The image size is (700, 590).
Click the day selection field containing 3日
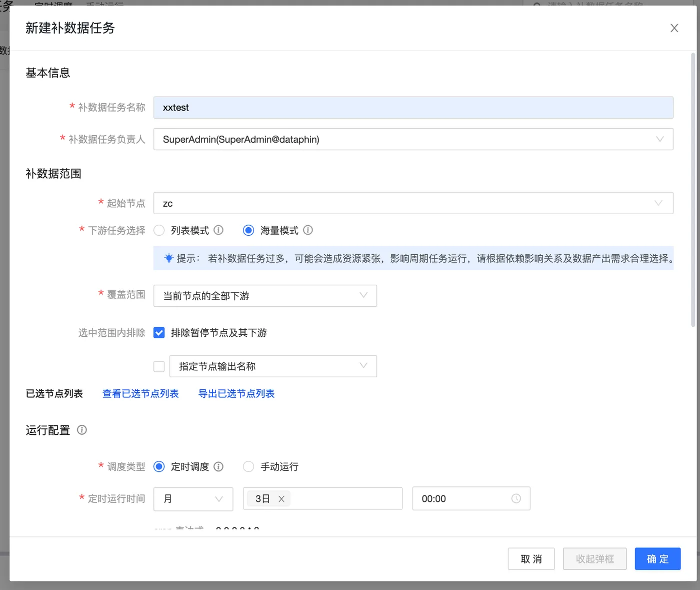[x=322, y=499]
